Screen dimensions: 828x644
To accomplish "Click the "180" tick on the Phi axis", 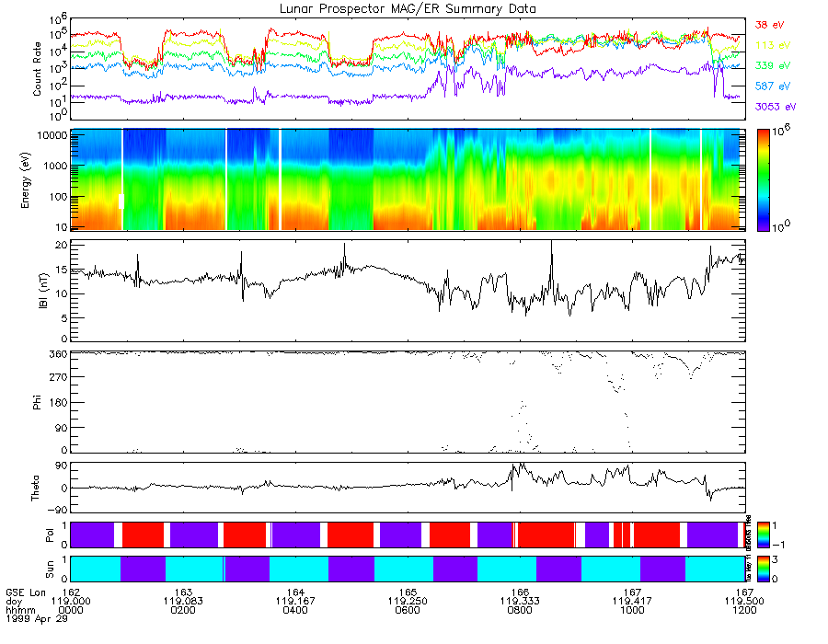I will coord(59,402).
